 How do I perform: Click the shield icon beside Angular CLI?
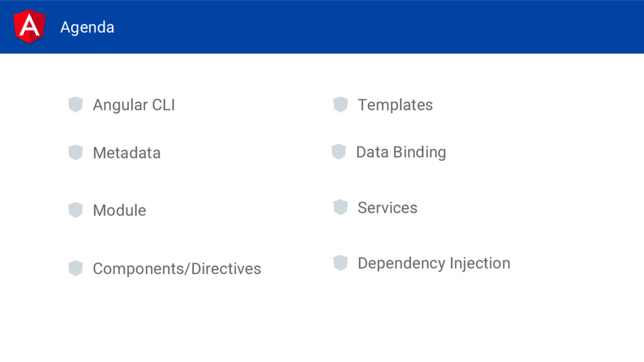point(75,105)
